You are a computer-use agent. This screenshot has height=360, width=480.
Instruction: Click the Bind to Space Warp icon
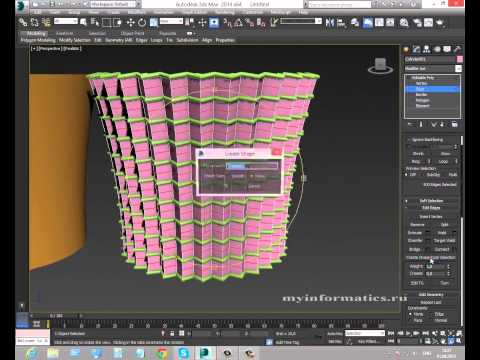coord(46,22)
